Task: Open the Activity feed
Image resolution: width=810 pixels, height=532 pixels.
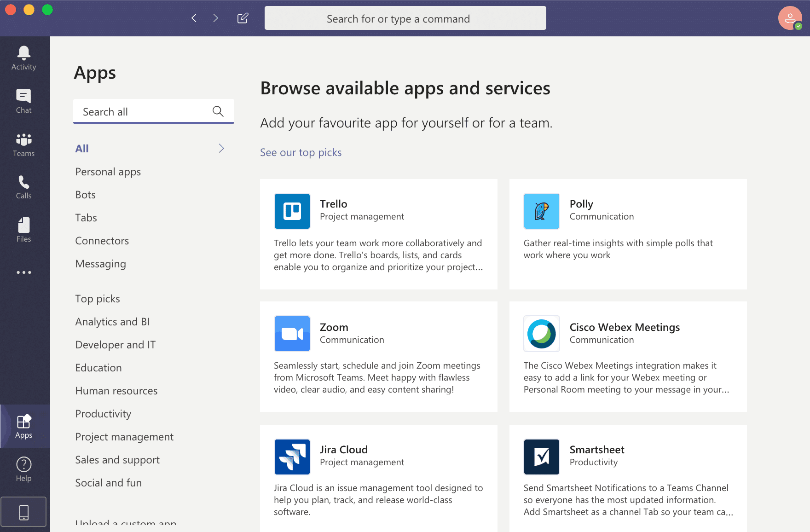Action: click(x=23, y=57)
